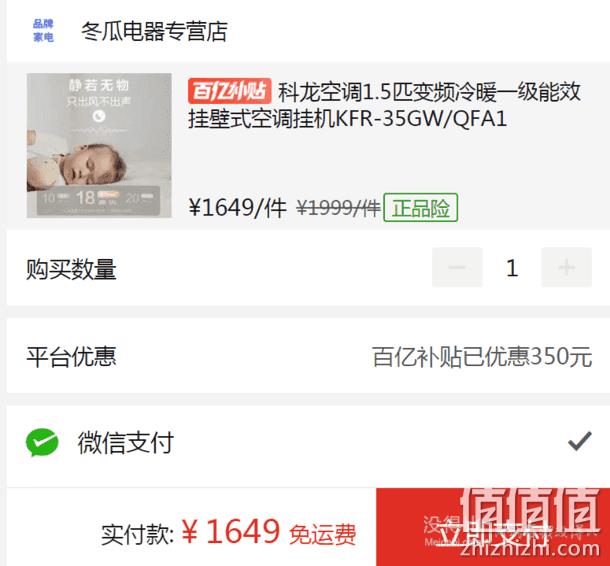Viewport: 610px width, 566px height.
Task: Click the ¥1649 actual payment total
Action: click(x=231, y=532)
